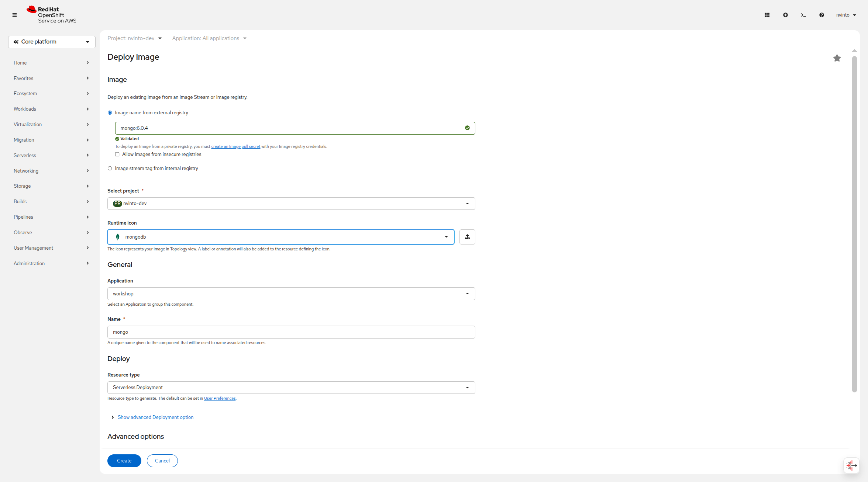Click the image name field mongo:6.0.4
This screenshot has height=482, width=868.
point(295,128)
